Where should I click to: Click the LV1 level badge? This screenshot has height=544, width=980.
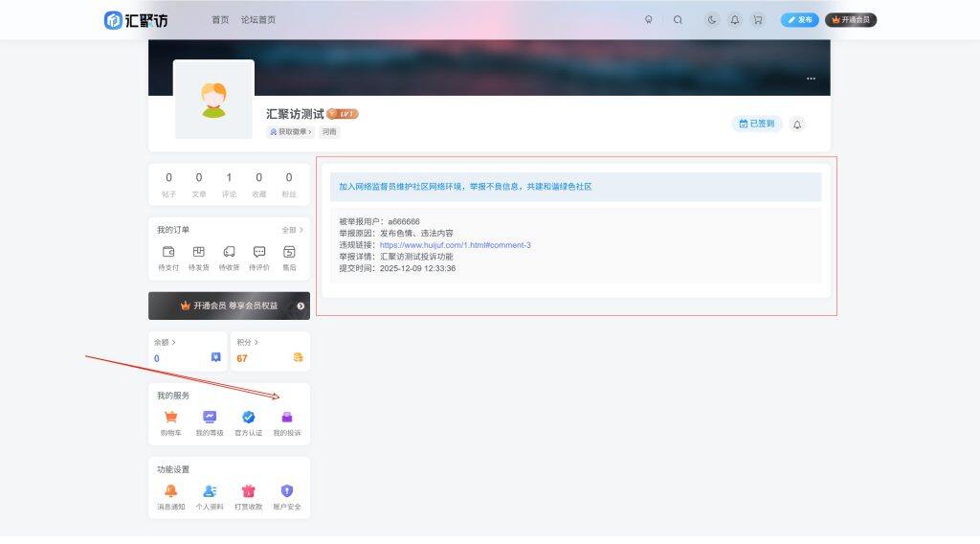click(x=343, y=114)
